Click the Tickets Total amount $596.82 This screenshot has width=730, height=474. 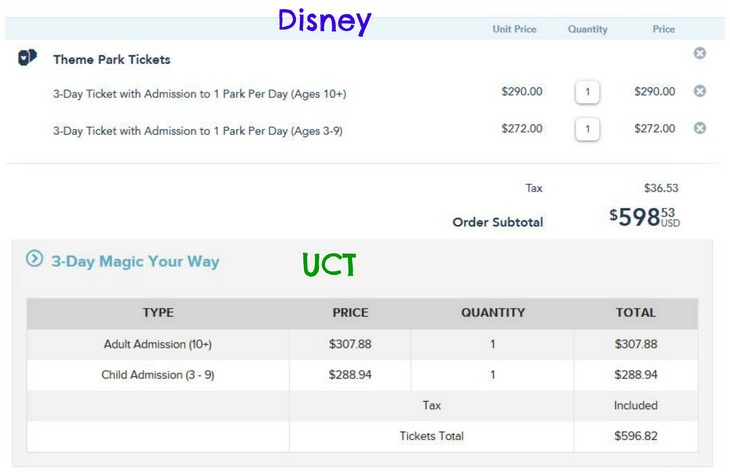point(636,436)
